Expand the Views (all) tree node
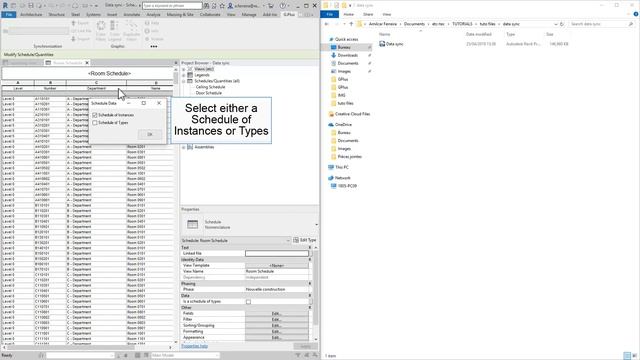The width and height of the screenshot is (640, 360). click(x=184, y=69)
